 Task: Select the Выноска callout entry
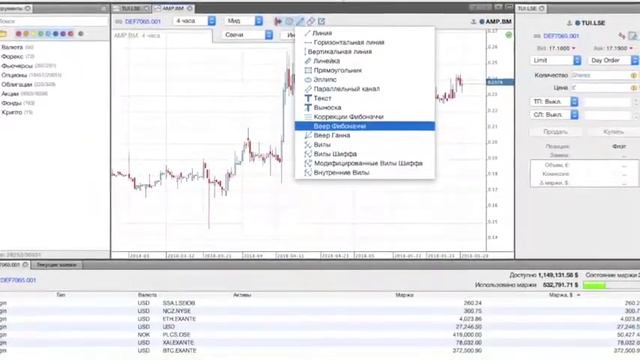365,107
